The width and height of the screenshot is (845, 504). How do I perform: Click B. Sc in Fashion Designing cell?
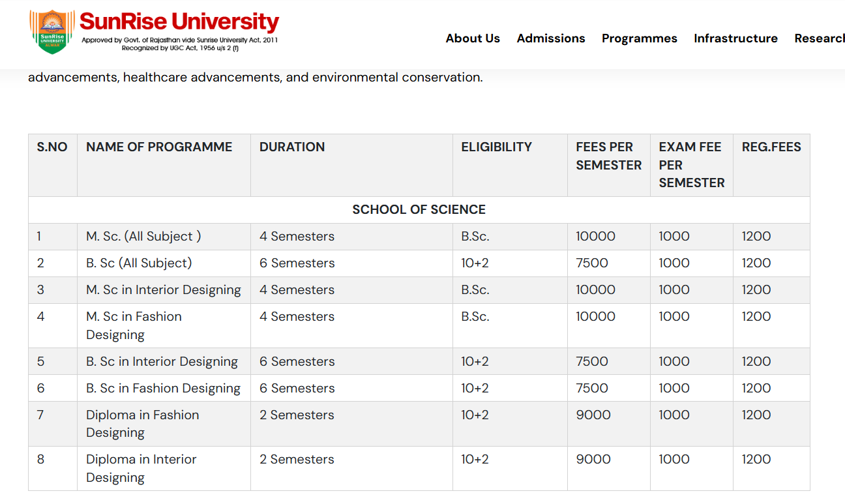[163, 389]
